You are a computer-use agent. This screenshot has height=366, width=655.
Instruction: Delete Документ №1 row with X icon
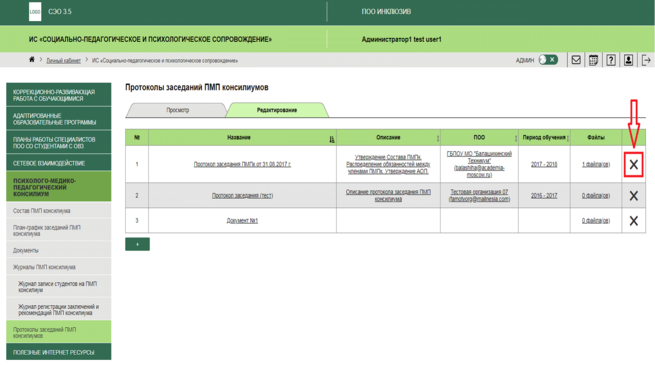coord(634,221)
